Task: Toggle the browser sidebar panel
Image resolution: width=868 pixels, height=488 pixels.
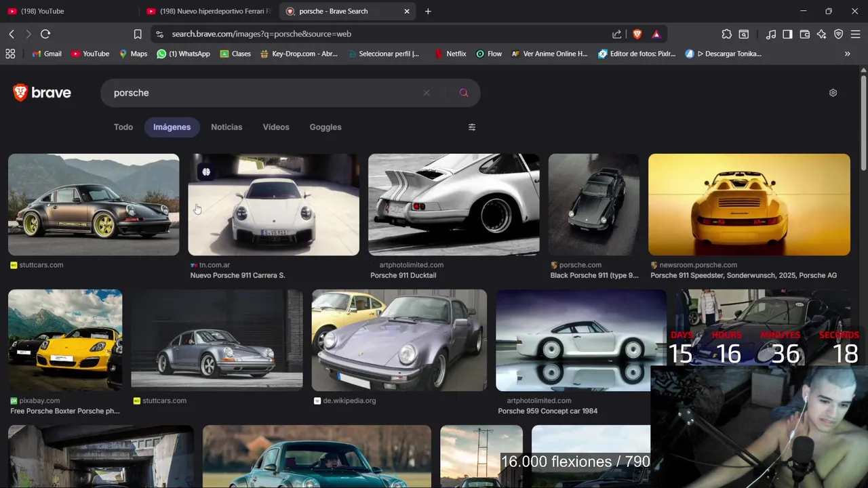Action: 787,34
